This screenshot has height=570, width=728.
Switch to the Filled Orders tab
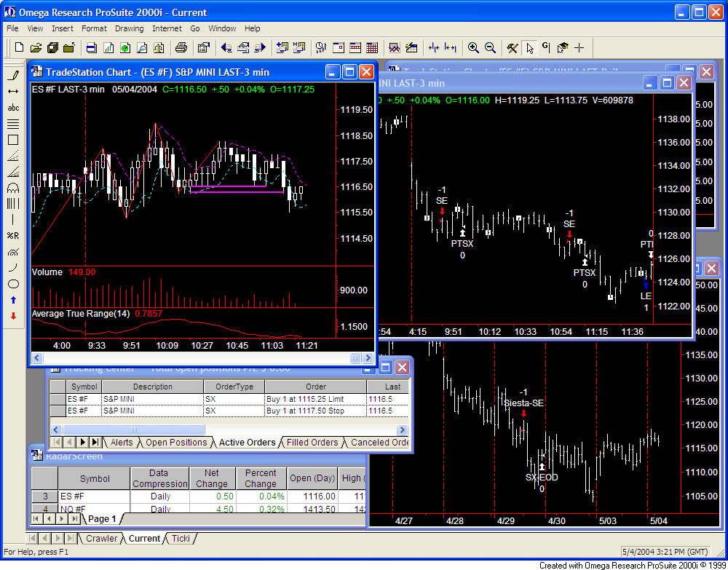pos(312,443)
